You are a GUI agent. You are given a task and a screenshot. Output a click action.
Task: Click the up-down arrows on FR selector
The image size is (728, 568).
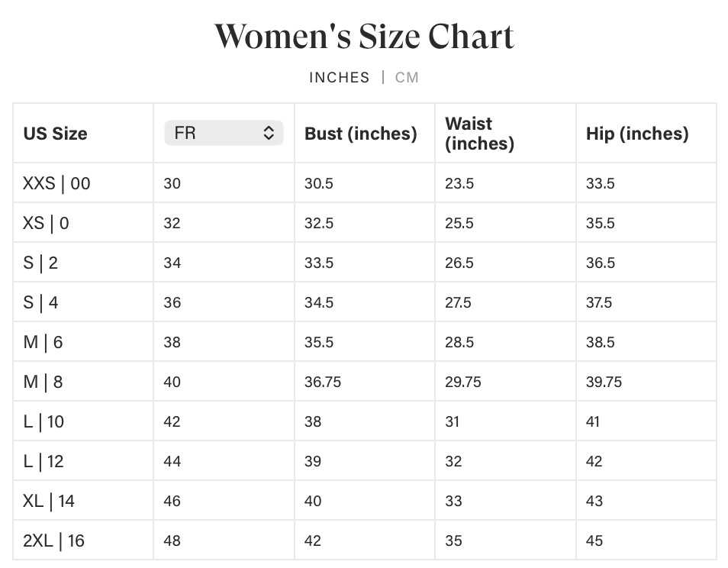pos(269,133)
